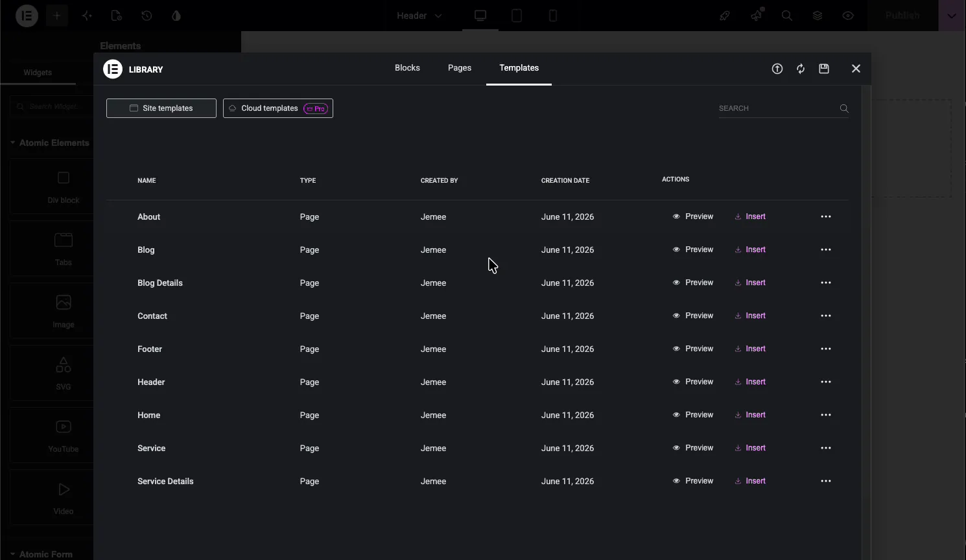Insert the Service Details template
This screenshot has height=560, width=966.
[750, 481]
